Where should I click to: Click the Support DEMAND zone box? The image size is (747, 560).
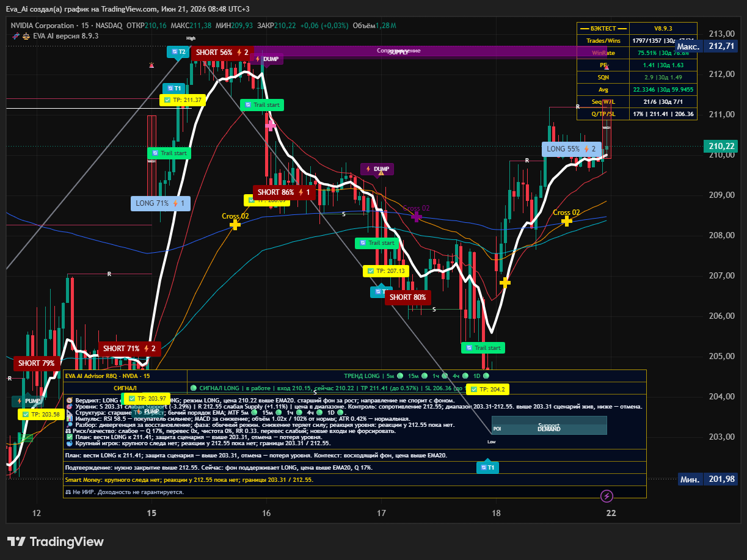(x=549, y=426)
